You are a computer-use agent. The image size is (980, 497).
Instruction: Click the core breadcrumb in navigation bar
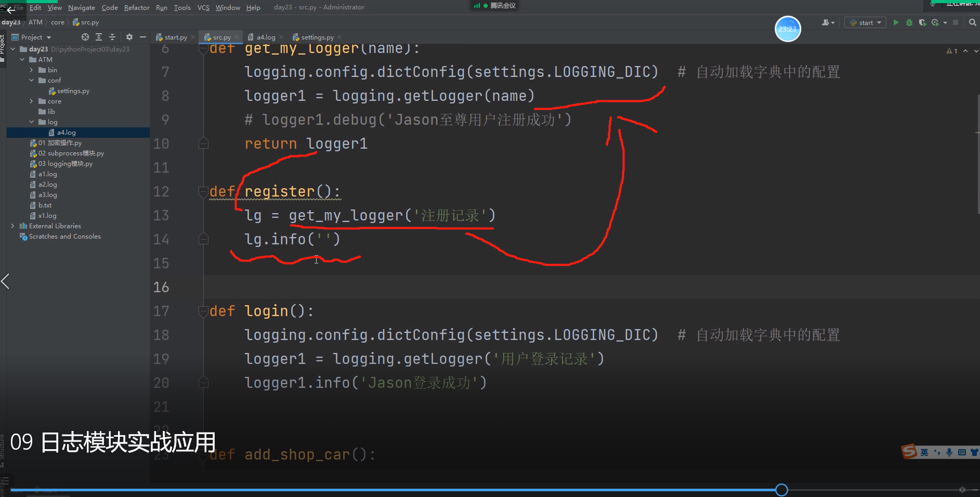click(x=58, y=22)
